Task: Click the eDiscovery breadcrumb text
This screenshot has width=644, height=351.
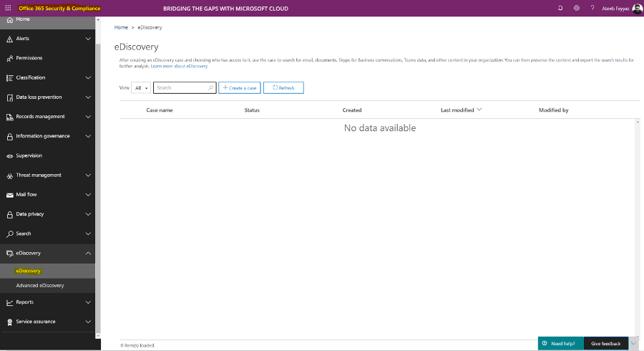Action: [x=150, y=27]
